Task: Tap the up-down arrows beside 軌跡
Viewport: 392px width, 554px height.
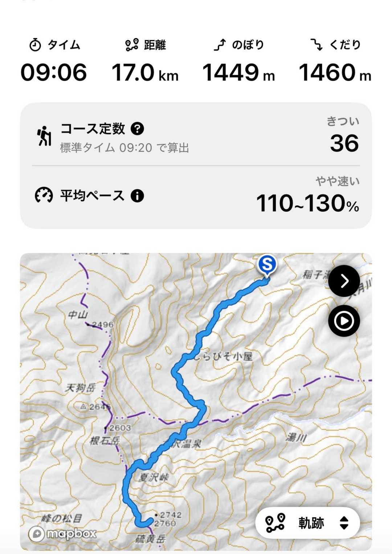Action: click(344, 523)
